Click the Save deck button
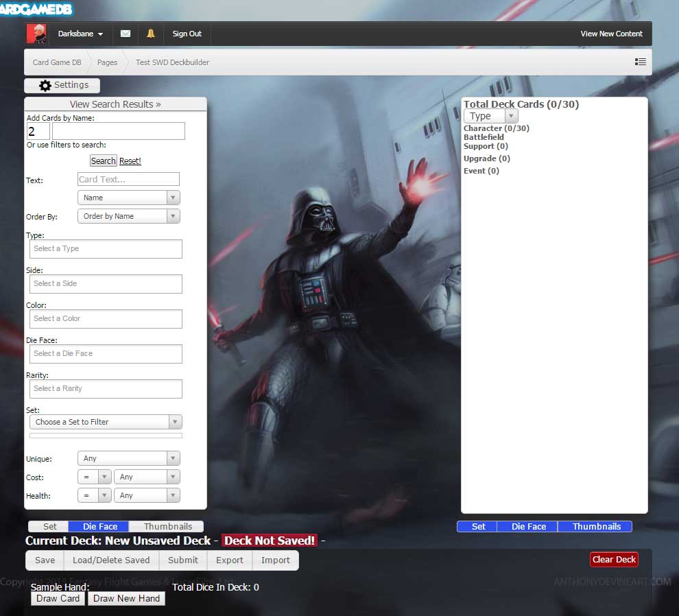The width and height of the screenshot is (679, 616). (x=45, y=560)
